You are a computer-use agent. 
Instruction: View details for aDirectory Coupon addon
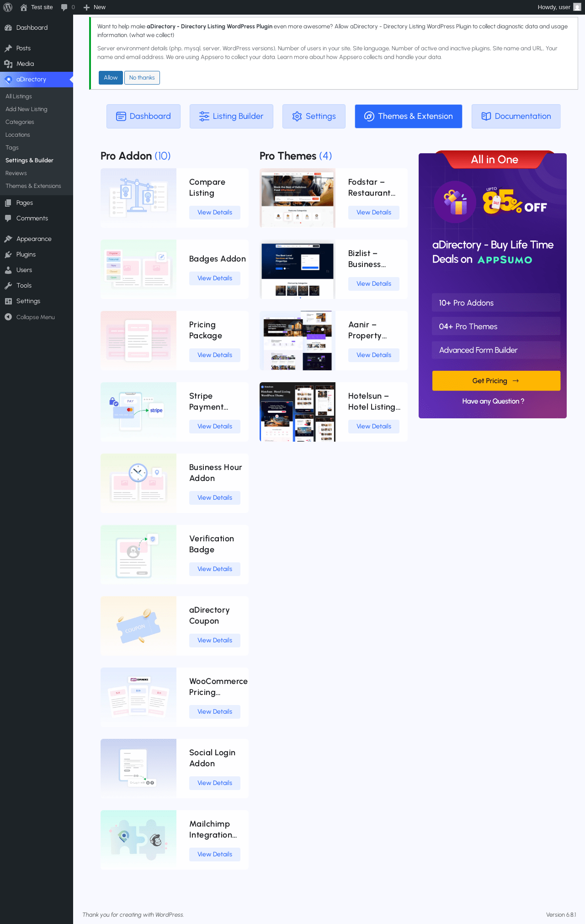click(x=215, y=641)
